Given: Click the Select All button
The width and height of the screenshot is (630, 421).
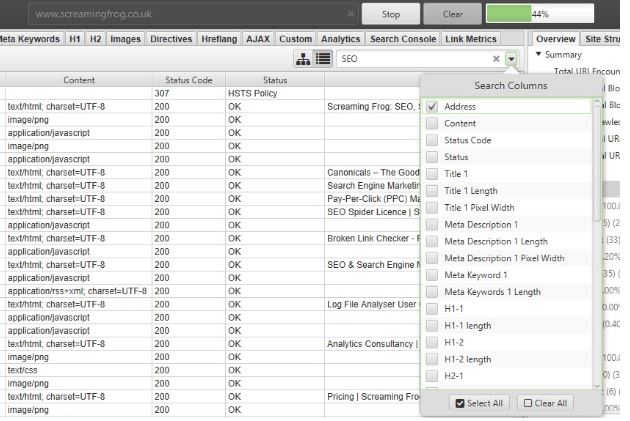Looking at the screenshot, I should 479,403.
